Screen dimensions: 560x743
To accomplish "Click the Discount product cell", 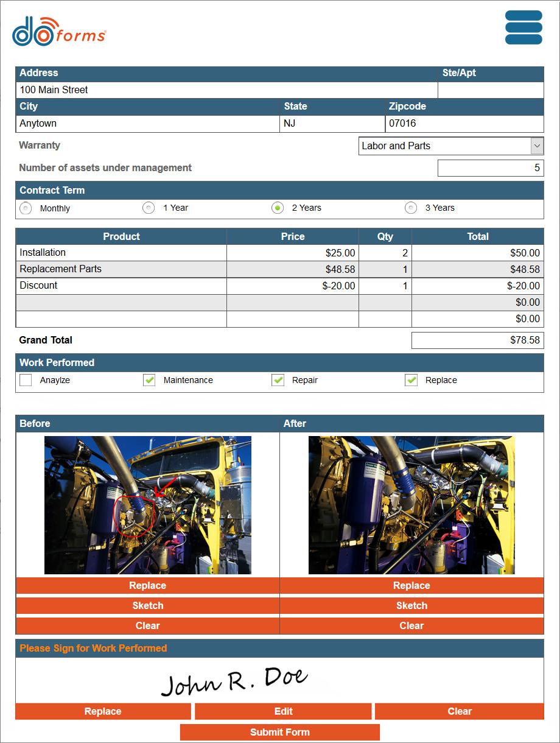I will 121,286.
